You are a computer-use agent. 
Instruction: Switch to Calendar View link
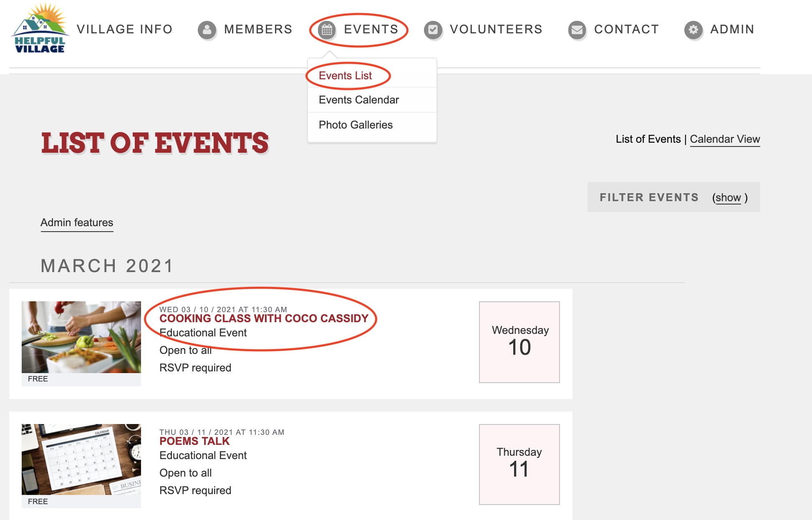click(x=725, y=139)
